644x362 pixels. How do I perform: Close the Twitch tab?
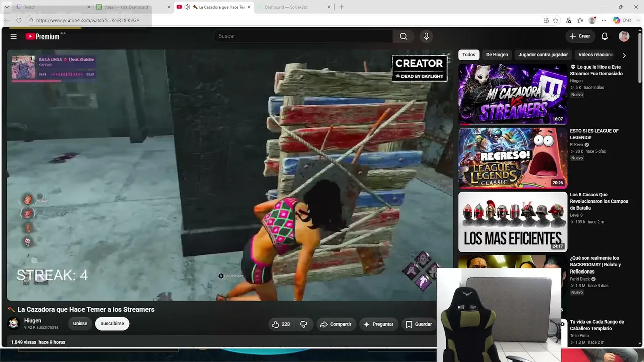coord(89,7)
